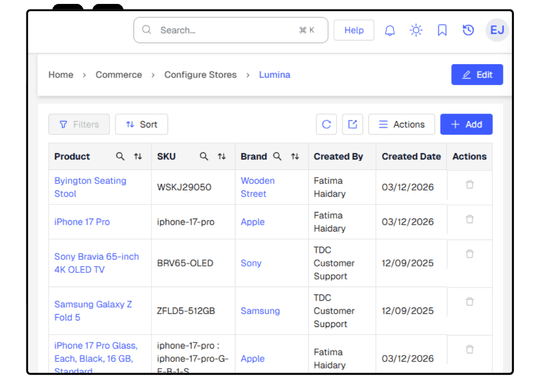The width and height of the screenshot is (540, 384).
Task: Click the Help button
Action: click(x=354, y=30)
